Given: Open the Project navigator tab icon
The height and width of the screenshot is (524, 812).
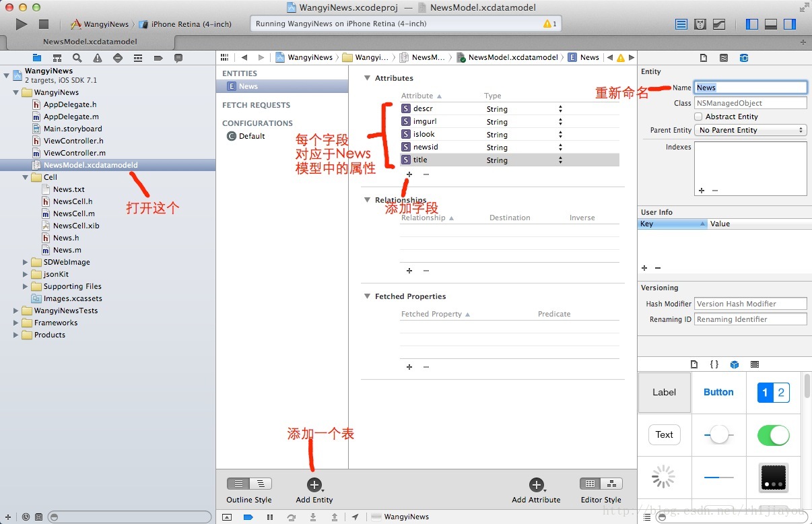Looking at the screenshot, I should coord(37,58).
